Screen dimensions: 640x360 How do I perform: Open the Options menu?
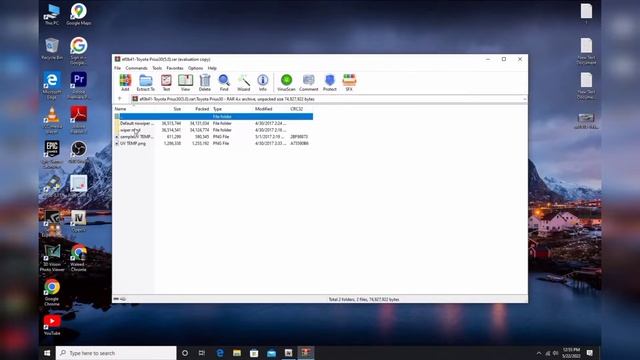click(196, 68)
